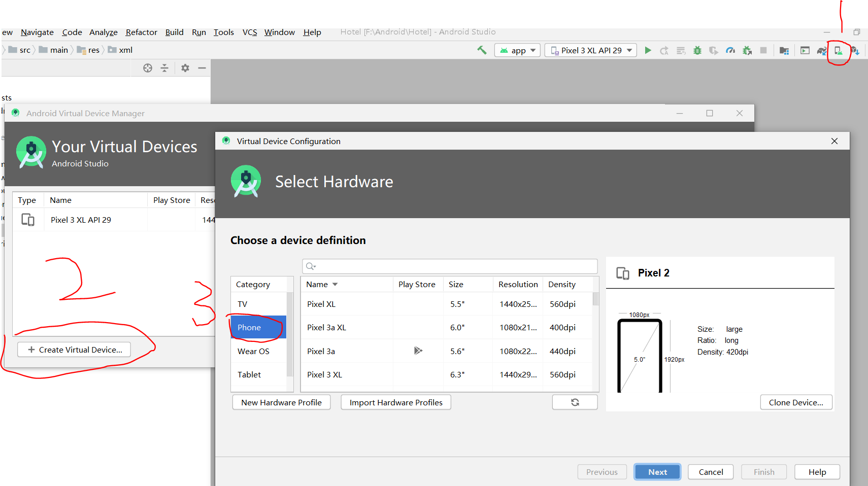
Task: Select the Pixel XL device row
Action: point(447,304)
